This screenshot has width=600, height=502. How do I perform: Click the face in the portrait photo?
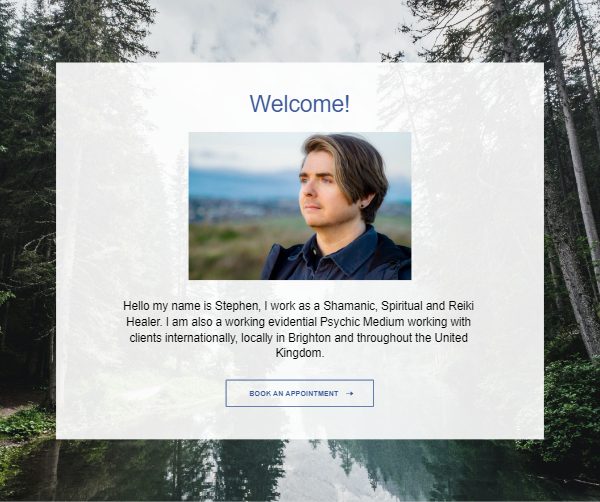[320, 191]
